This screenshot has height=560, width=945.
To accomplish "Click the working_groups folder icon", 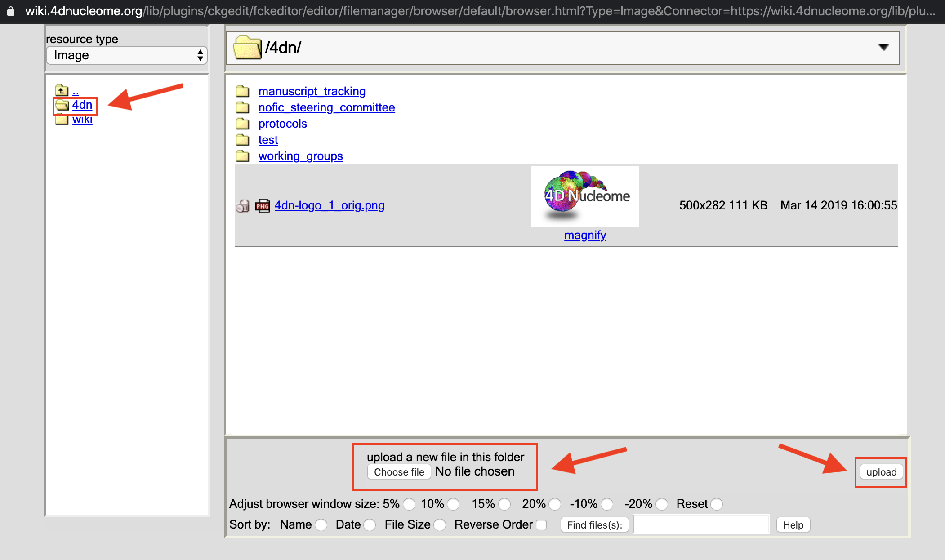I will pyautogui.click(x=242, y=156).
